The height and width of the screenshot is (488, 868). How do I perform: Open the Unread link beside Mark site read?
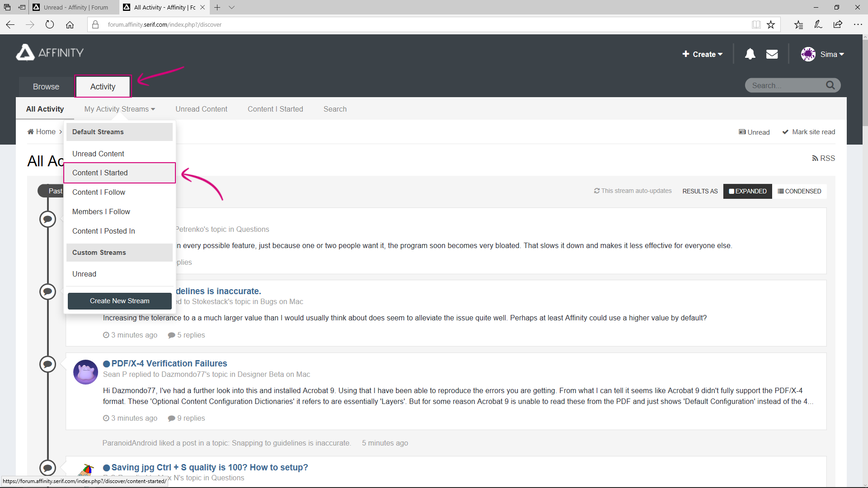click(x=754, y=132)
